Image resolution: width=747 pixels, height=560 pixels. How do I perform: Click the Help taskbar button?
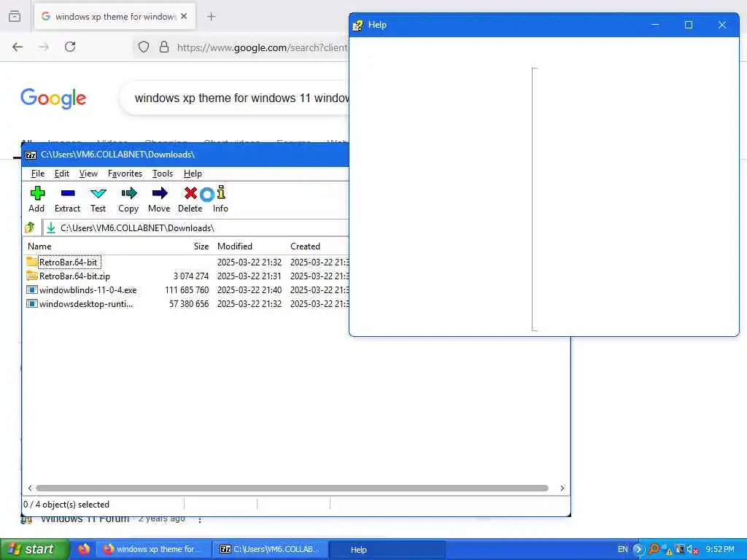pyautogui.click(x=387, y=550)
